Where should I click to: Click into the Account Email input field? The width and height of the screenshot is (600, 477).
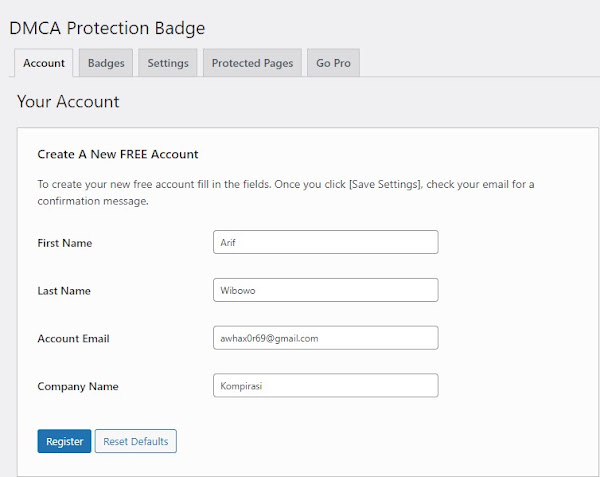coord(325,338)
